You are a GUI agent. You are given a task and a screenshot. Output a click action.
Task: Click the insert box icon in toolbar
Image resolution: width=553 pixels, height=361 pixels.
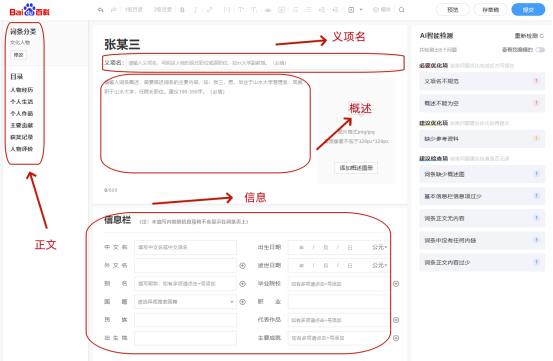(351, 10)
